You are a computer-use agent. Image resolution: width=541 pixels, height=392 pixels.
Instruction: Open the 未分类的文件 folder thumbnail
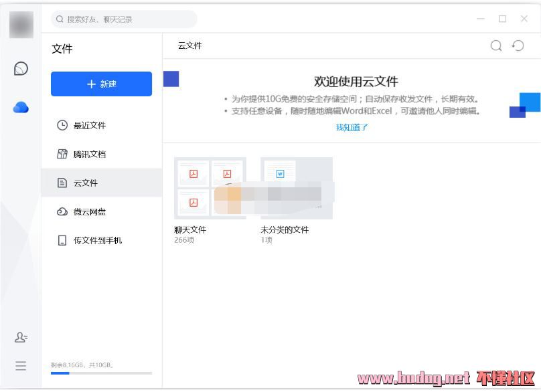pos(297,188)
